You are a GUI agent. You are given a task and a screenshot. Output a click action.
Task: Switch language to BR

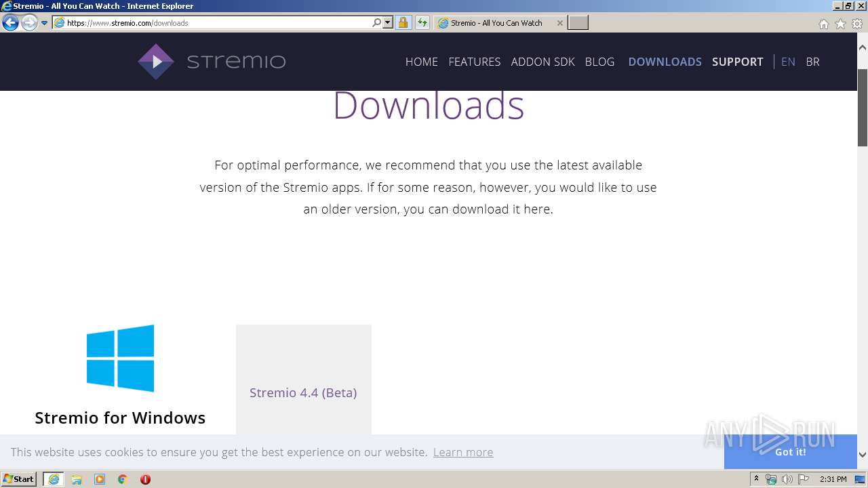click(812, 62)
